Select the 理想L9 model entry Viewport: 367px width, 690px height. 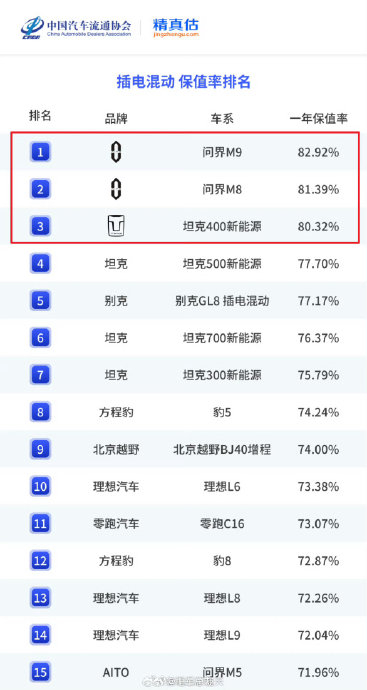coord(222,635)
